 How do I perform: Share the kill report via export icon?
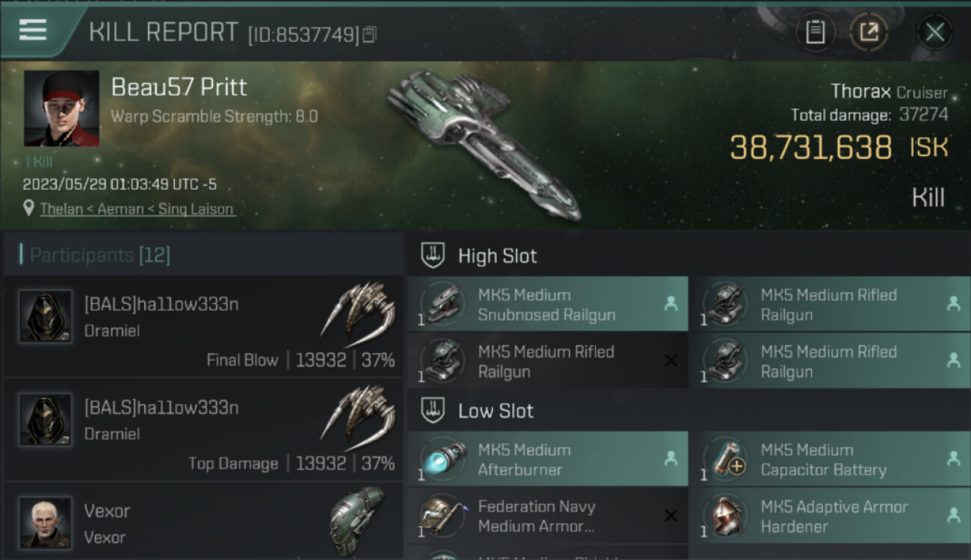pos(869,32)
